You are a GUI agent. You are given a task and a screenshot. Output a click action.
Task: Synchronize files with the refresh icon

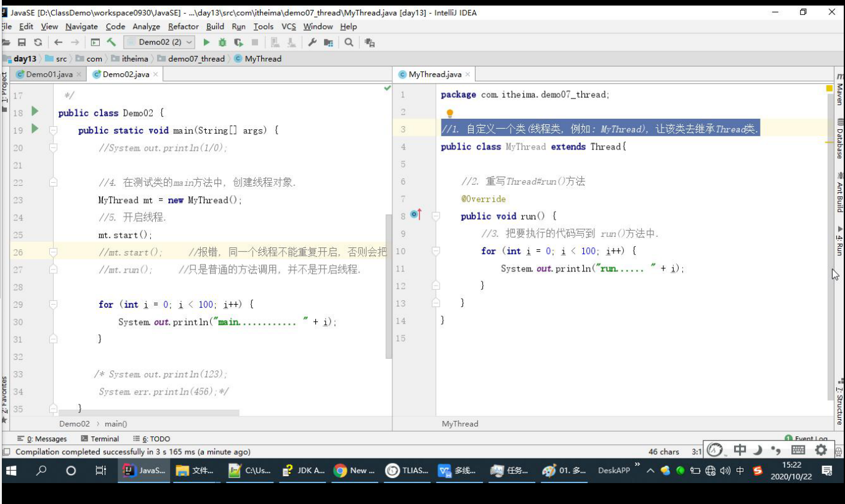[x=38, y=42]
